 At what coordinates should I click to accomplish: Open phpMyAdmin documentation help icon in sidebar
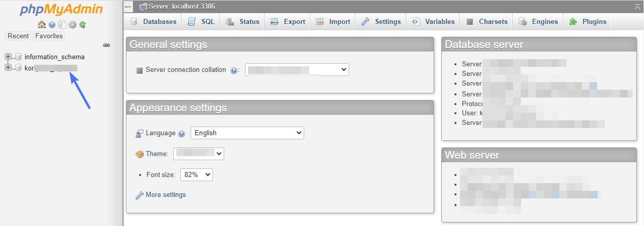(x=52, y=24)
